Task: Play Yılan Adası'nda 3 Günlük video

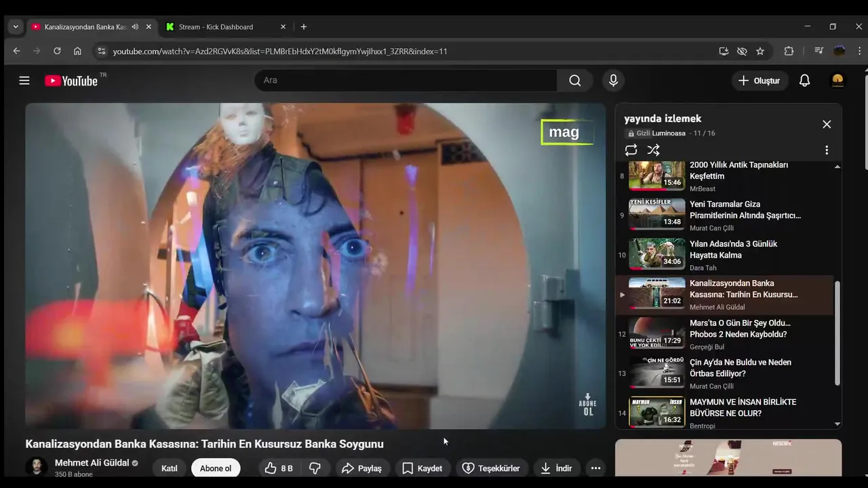Action: (726, 255)
